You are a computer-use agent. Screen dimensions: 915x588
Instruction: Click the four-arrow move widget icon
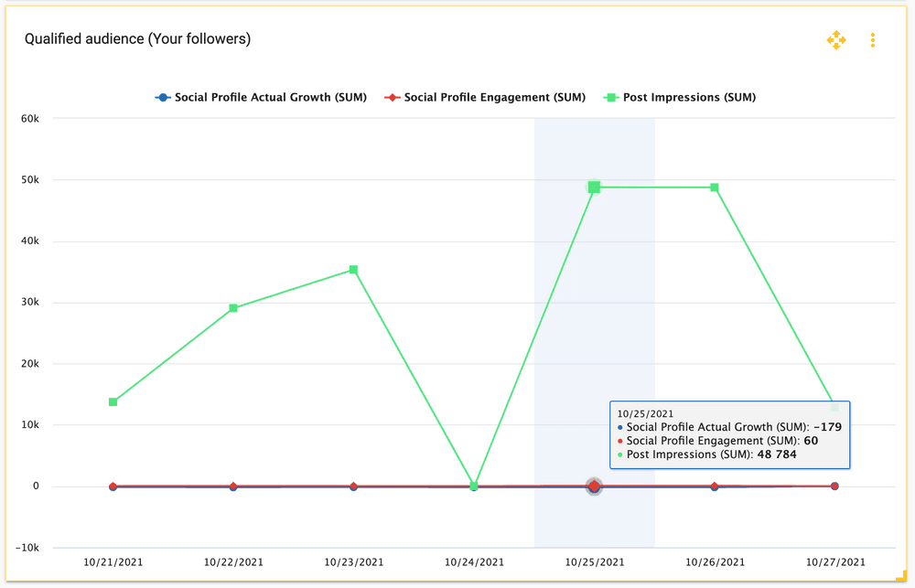click(x=836, y=40)
